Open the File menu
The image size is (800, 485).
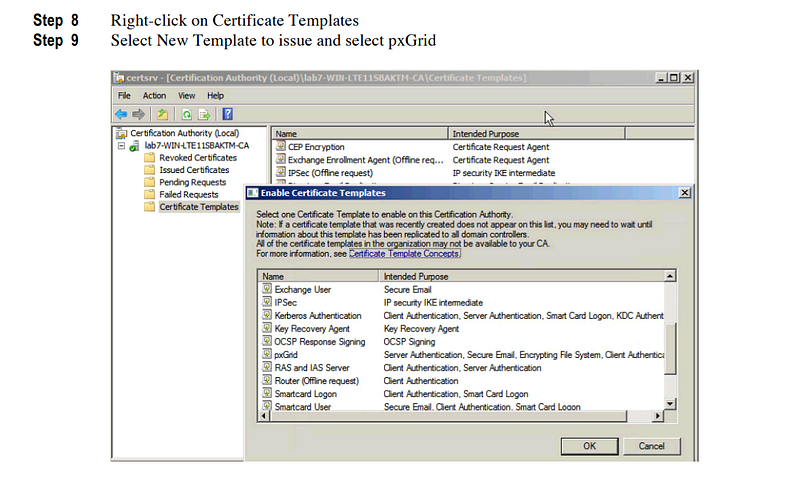pos(124,95)
